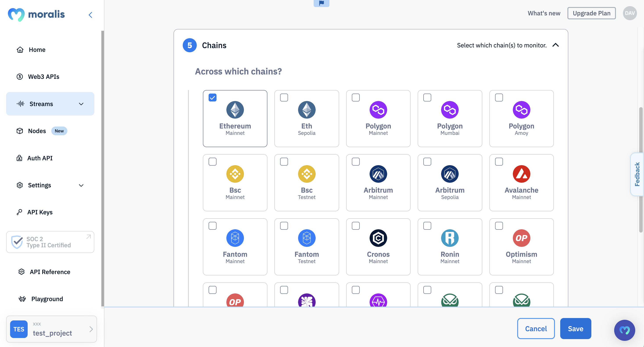The width and height of the screenshot is (644, 347).
Task: Check the Polygon Amoy checkbox
Action: 499,97
